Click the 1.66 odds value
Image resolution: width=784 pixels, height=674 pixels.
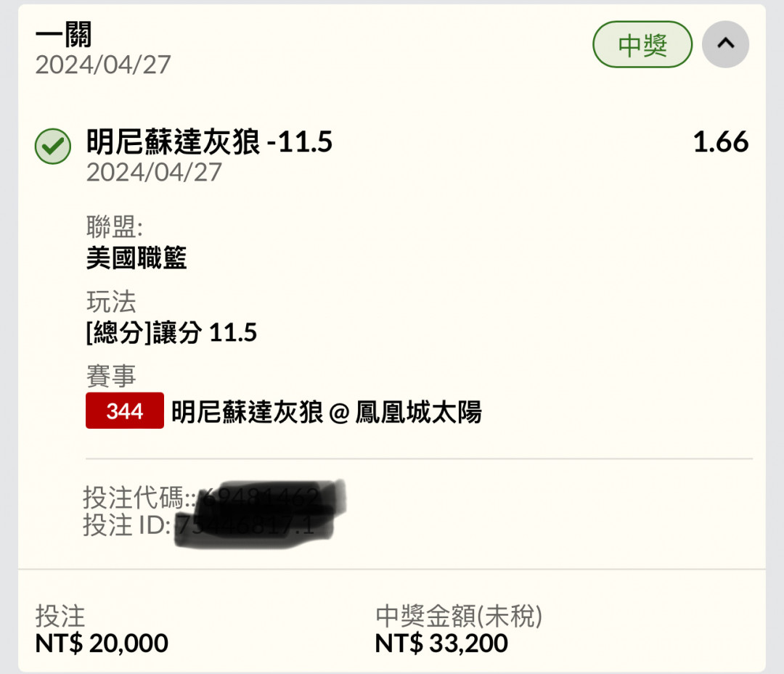721,141
